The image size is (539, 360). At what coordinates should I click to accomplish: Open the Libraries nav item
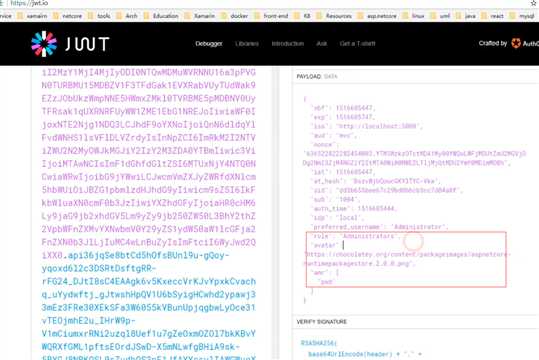(247, 44)
